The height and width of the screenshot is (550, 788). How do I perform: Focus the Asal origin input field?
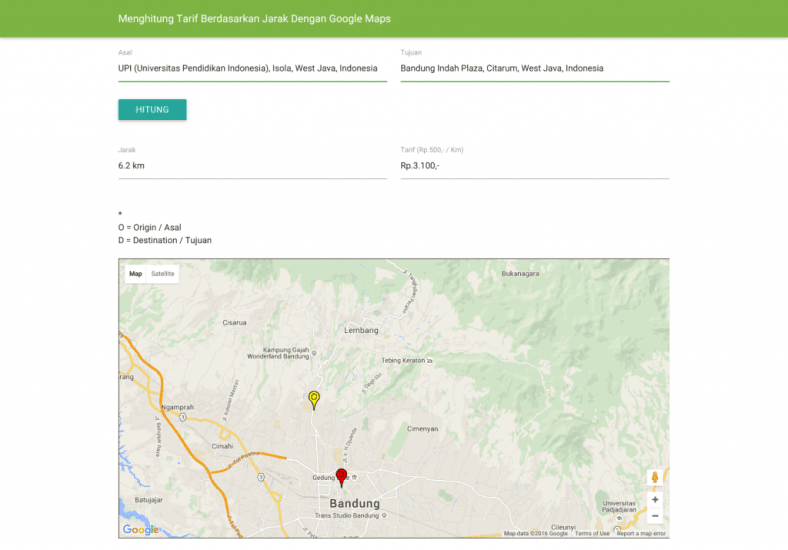[x=252, y=68]
